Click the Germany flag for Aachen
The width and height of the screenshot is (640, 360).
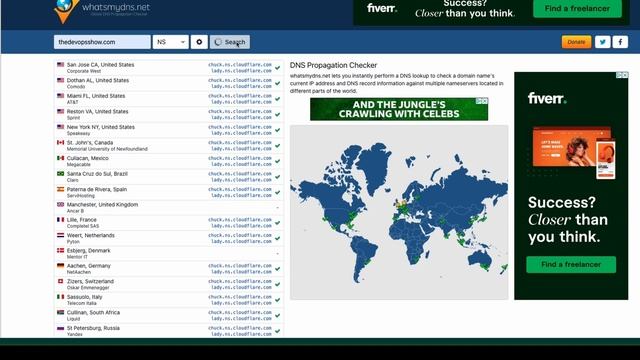coord(60,265)
